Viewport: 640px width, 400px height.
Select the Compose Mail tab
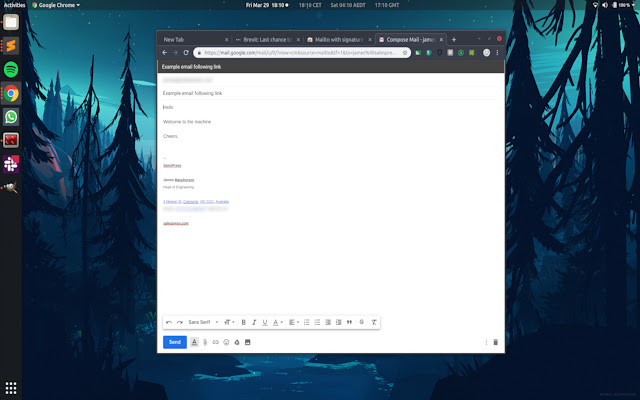tap(411, 40)
